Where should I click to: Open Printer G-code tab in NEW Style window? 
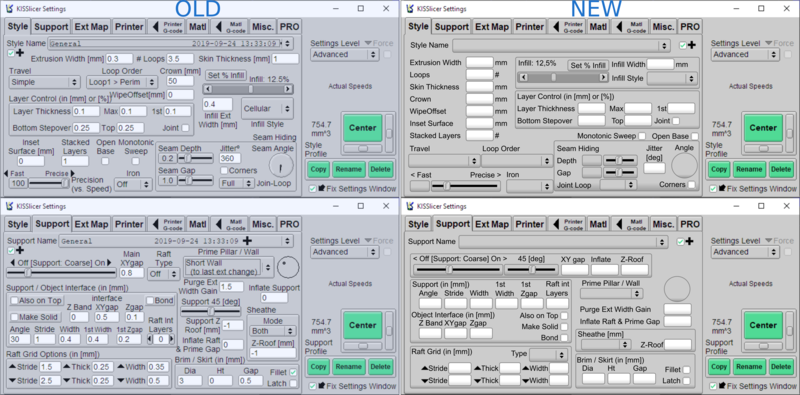pyautogui.click(x=567, y=27)
